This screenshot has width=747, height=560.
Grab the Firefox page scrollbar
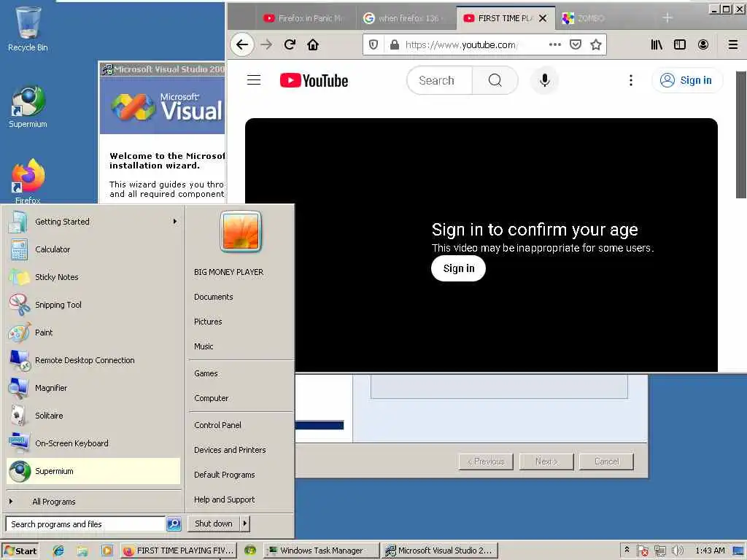pos(741,135)
